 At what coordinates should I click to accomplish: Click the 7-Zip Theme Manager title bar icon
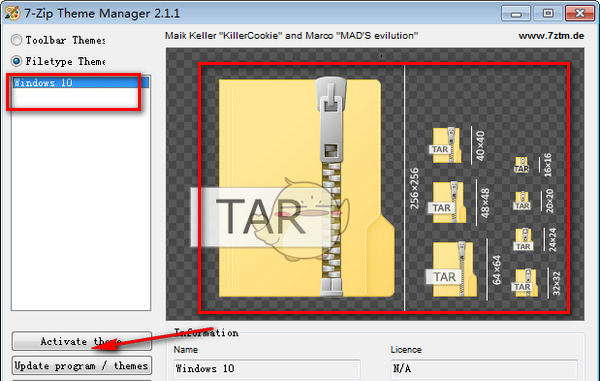[x=12, y=13]
